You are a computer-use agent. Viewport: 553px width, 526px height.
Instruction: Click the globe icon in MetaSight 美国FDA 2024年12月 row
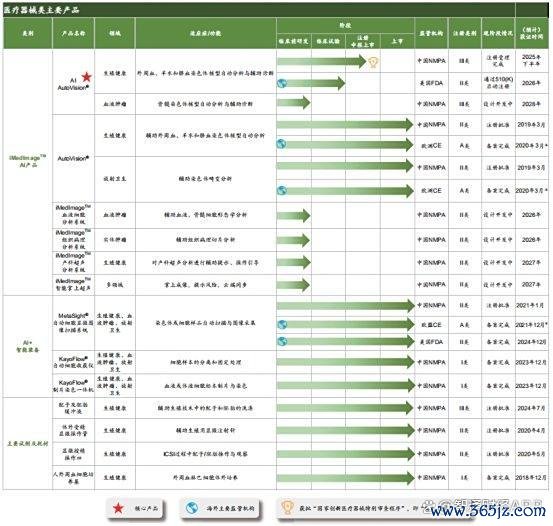pyautogui.click(x=282, y=341)
